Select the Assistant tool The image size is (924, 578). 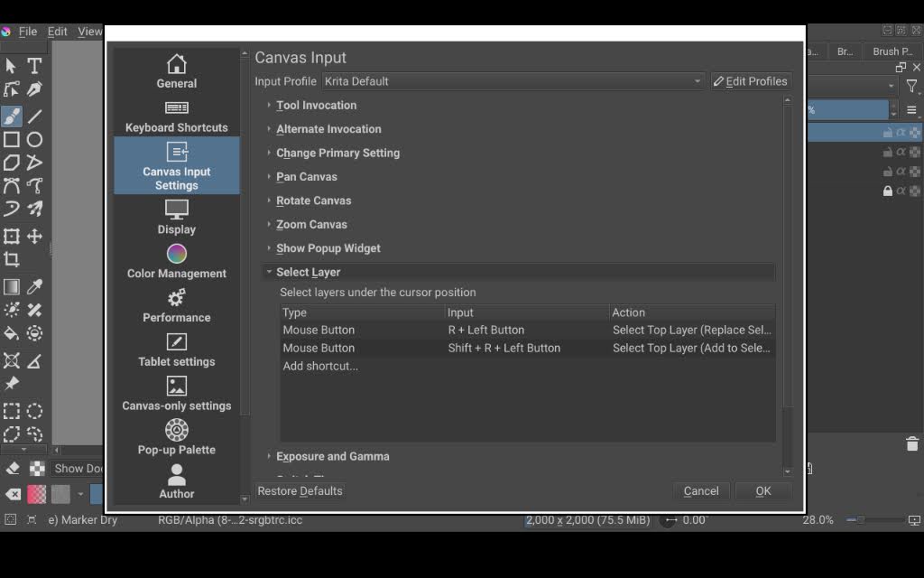[11, 360]
